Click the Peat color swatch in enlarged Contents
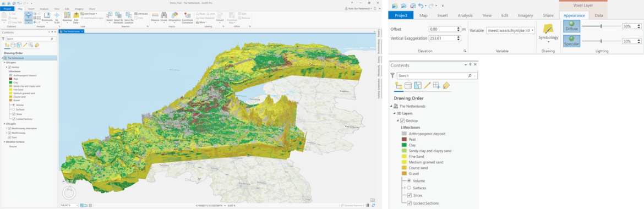 [405, 140]
